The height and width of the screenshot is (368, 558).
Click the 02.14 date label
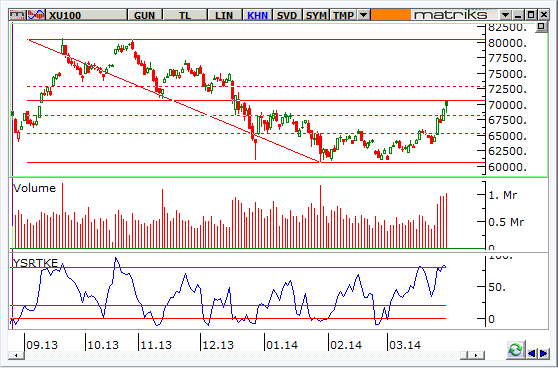click(346, 345)
